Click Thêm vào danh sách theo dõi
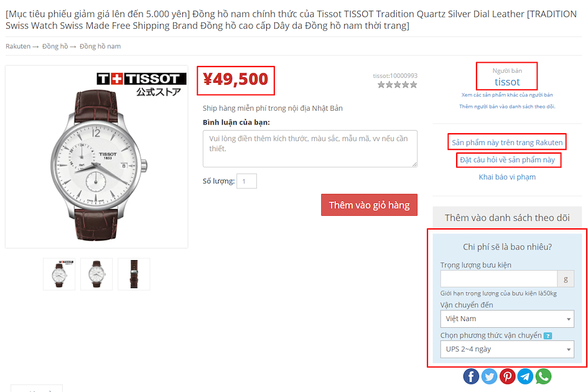The image size is (588, 392). point(507,218)
